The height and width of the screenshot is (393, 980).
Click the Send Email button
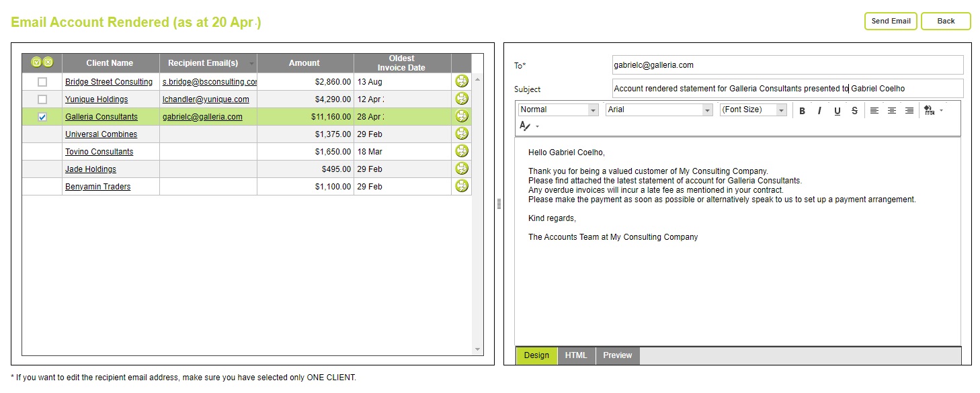point(890,21)
